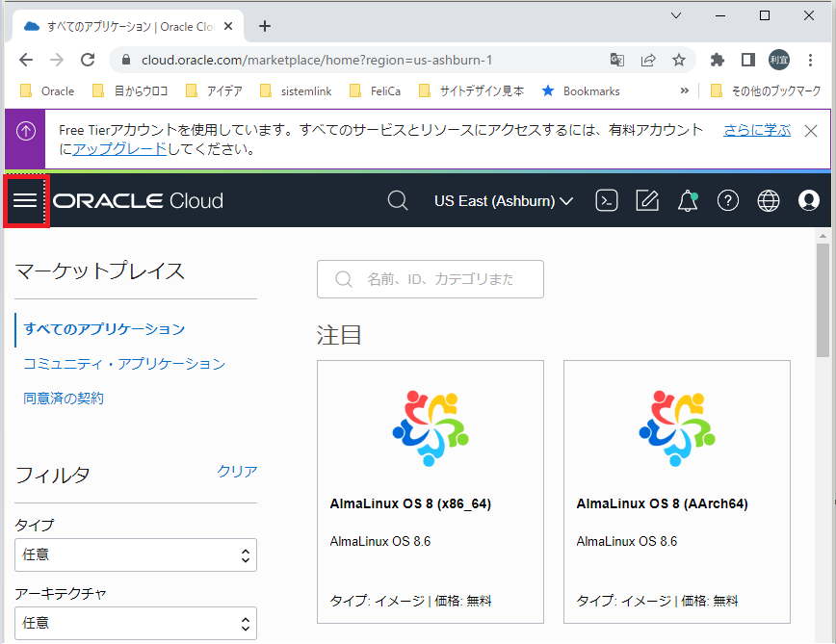Bookmark this page with star icon
Screen dimensions: 836x644
click(679, 60)
